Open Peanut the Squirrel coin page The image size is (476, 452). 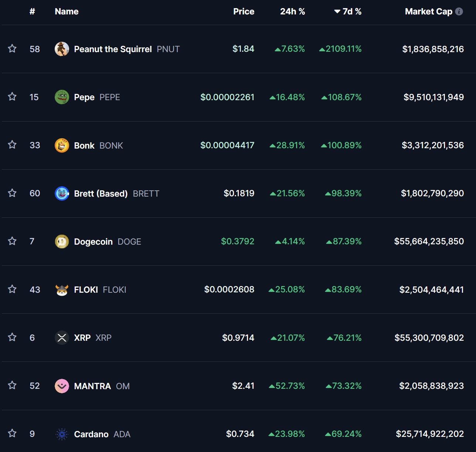click(x=113, y=49)
